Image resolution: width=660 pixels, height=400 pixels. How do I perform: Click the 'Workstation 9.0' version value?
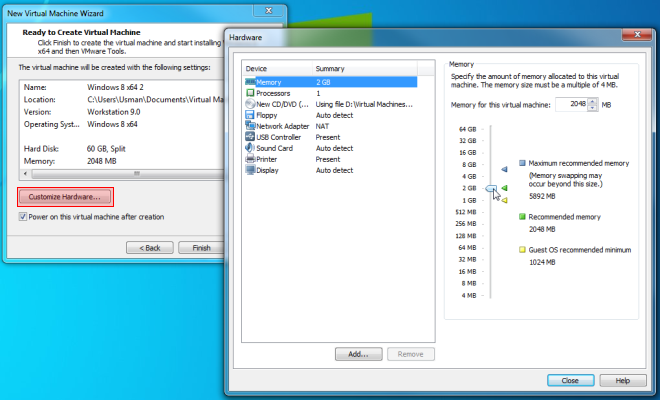tap(114, 112)
